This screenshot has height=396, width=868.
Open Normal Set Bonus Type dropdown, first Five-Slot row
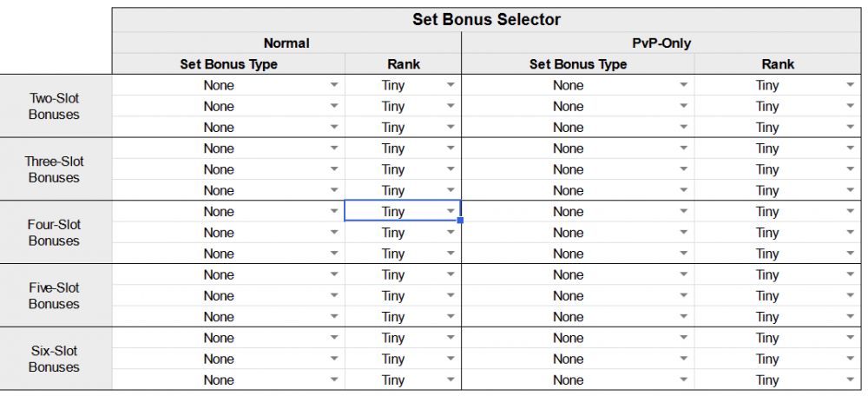point(334,274)
